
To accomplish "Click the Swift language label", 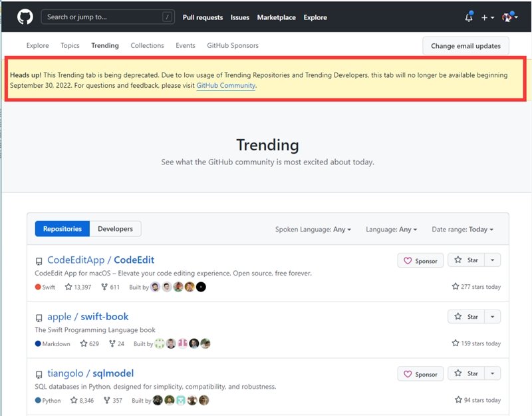I will 45,288.
